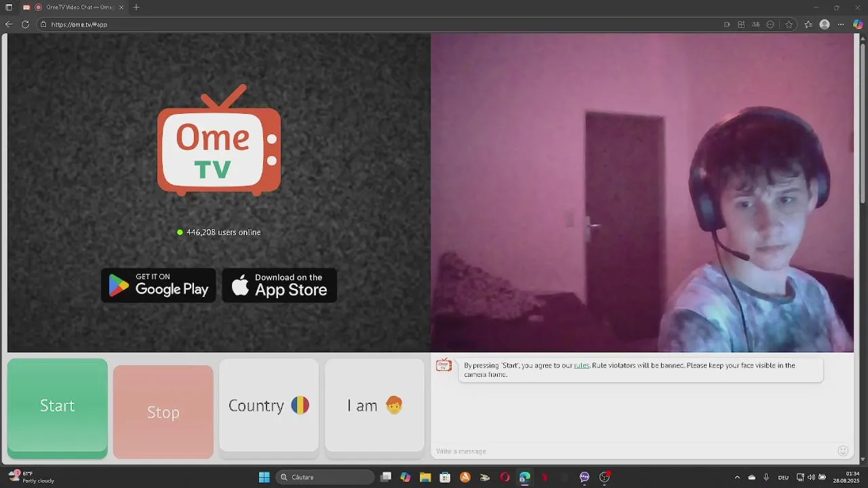Click the Download on the App Store badge

click(279, 285)
